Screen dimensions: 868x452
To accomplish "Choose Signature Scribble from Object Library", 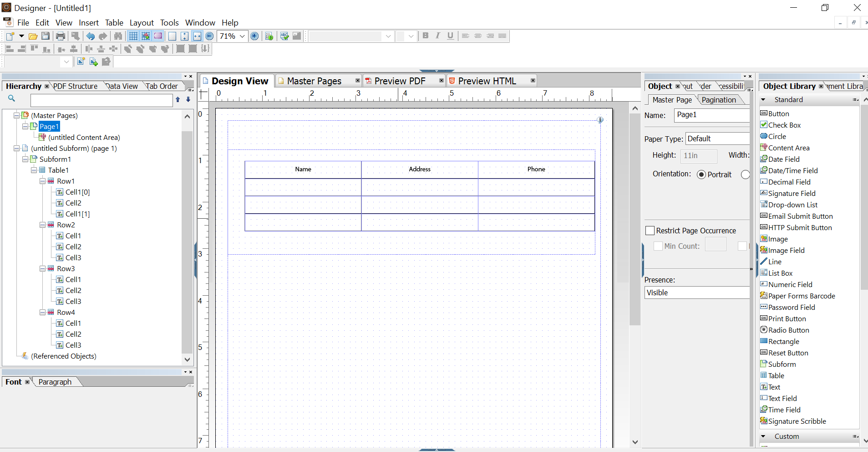I will click(x=793, y=421).
